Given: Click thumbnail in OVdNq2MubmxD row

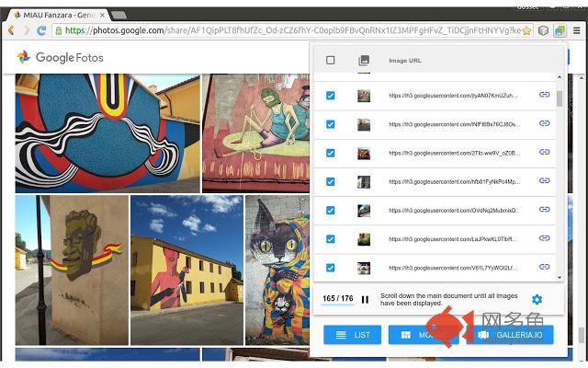Looking at the screenshot, I should [364, 211].
